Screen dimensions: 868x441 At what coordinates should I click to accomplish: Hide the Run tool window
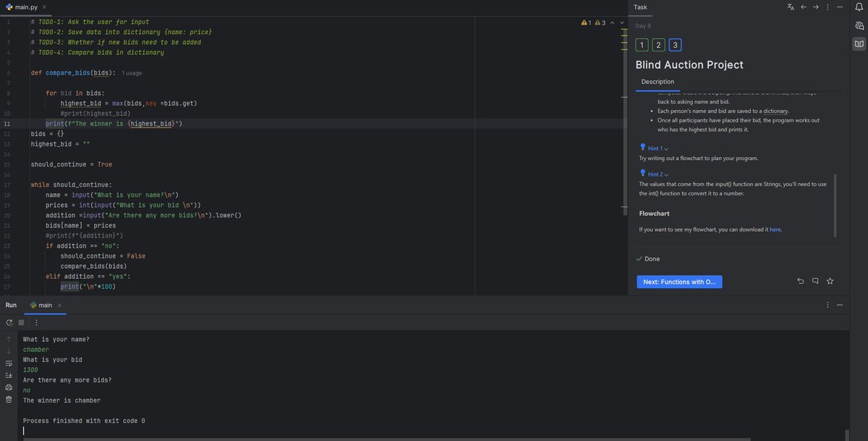point(840,305)
